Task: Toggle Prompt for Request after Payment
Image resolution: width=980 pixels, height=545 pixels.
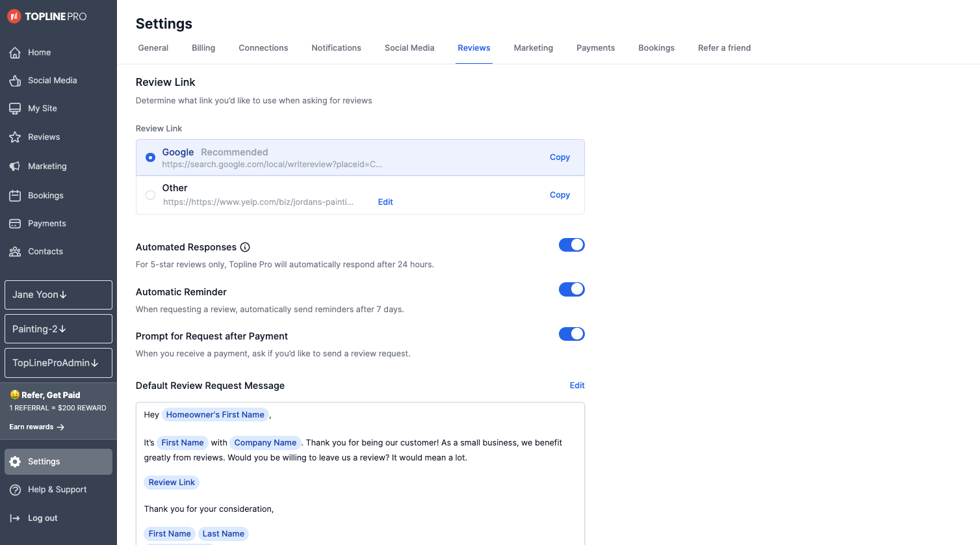Action: [572, 334]
